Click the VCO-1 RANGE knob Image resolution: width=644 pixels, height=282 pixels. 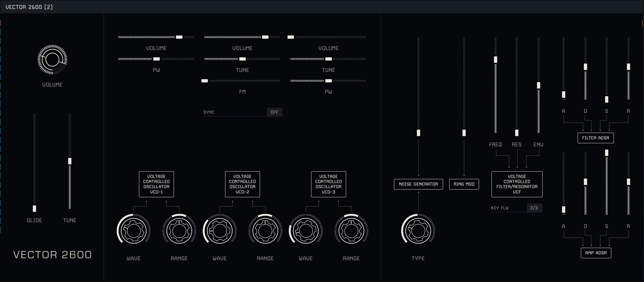click(179, 230)
